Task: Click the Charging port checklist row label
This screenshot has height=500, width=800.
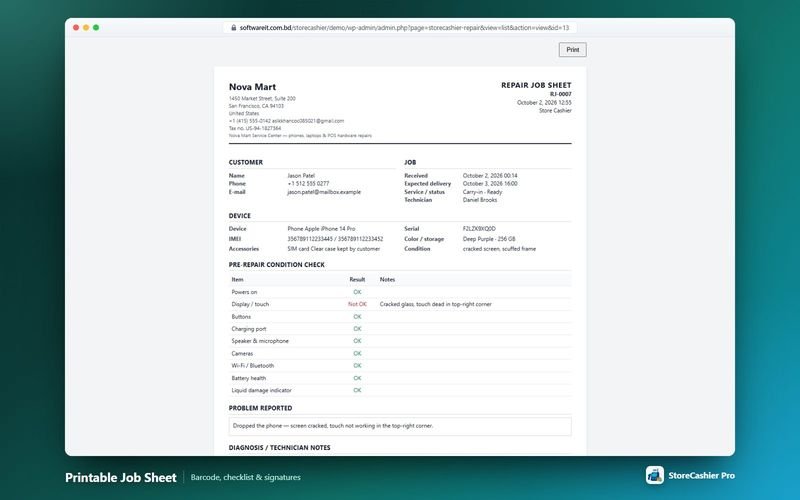Action: [249, 329]
